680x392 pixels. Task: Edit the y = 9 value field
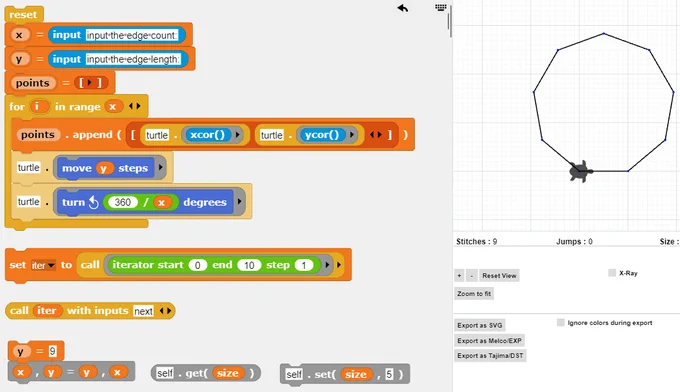(52, 351)
